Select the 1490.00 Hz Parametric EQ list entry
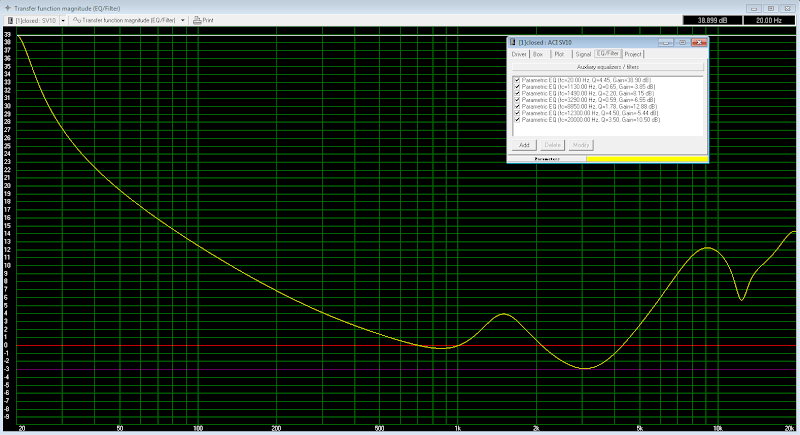The width and height of the screenshot is (800, 435). 586,93
